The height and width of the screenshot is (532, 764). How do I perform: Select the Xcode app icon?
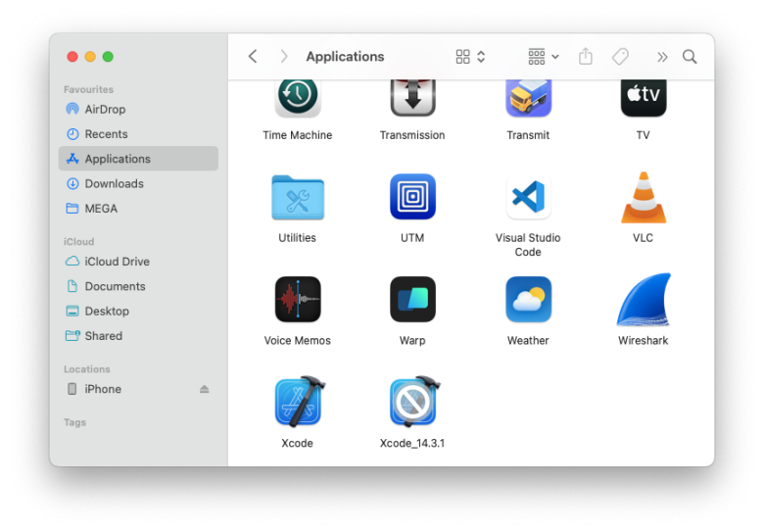tap(299, 402)
